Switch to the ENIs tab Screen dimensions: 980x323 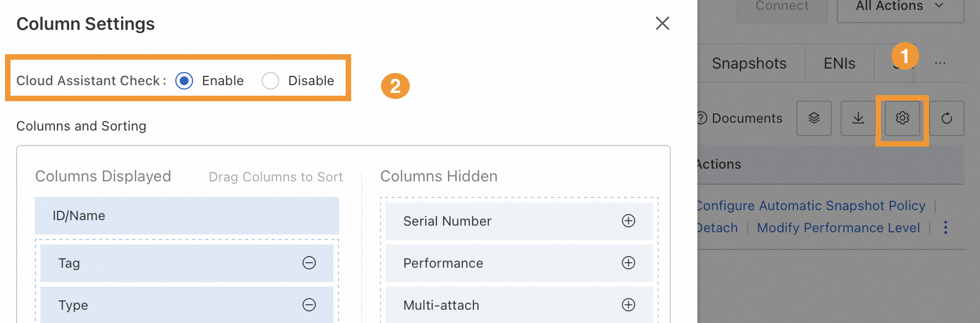click(x=839, y=64)
